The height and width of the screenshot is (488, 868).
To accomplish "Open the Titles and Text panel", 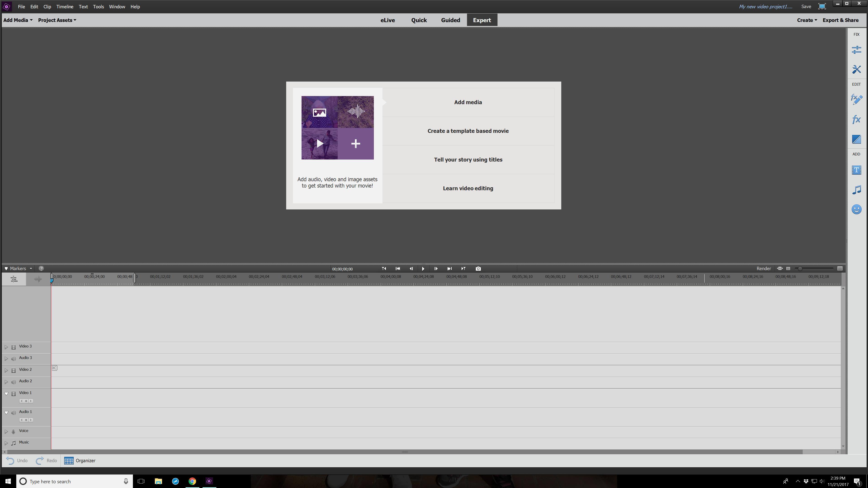I will click(x=856, y=170).
